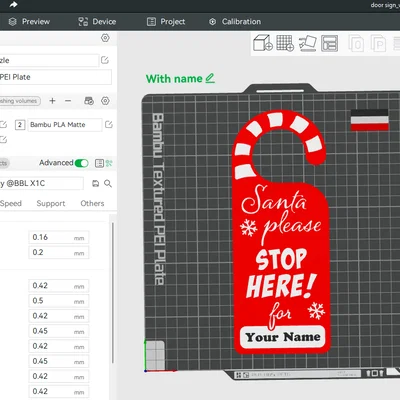
Task: Click the Auto orient toolbar icon
Action: (x=308, y=43)
